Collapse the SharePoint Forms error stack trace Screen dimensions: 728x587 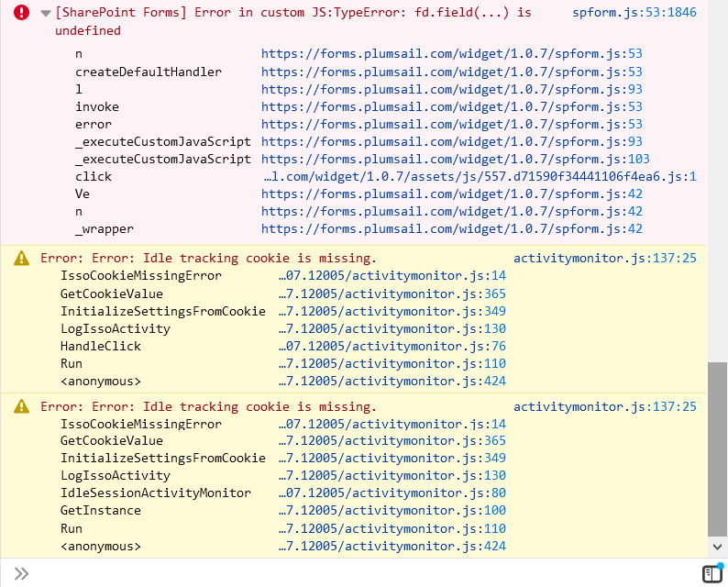(45, 14)
